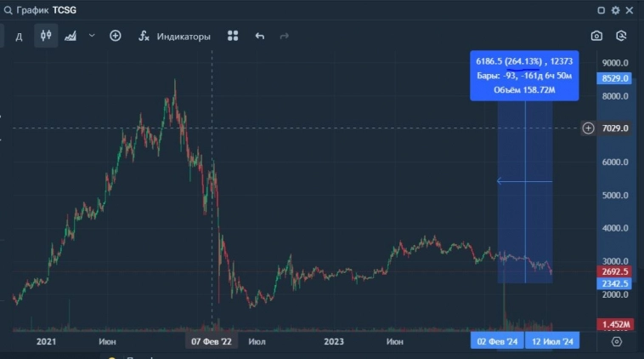Image resolution: width=644 pixels, height=359 pixels.
Task: Add symbol comparison plus icon
Action: pos(116,36)
